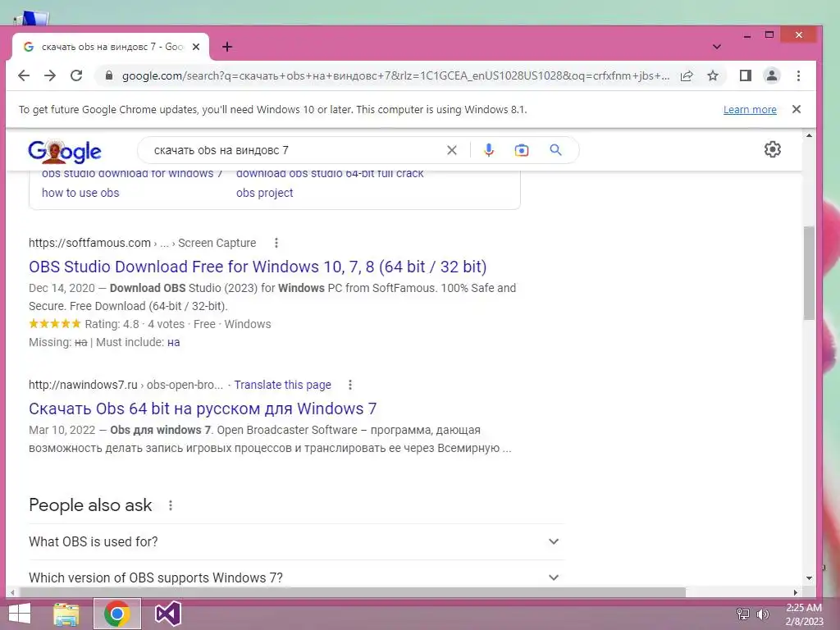This screenshot has height=630, width=840.
Task: Clear the search box text
Action: click(x=452, y=151)
